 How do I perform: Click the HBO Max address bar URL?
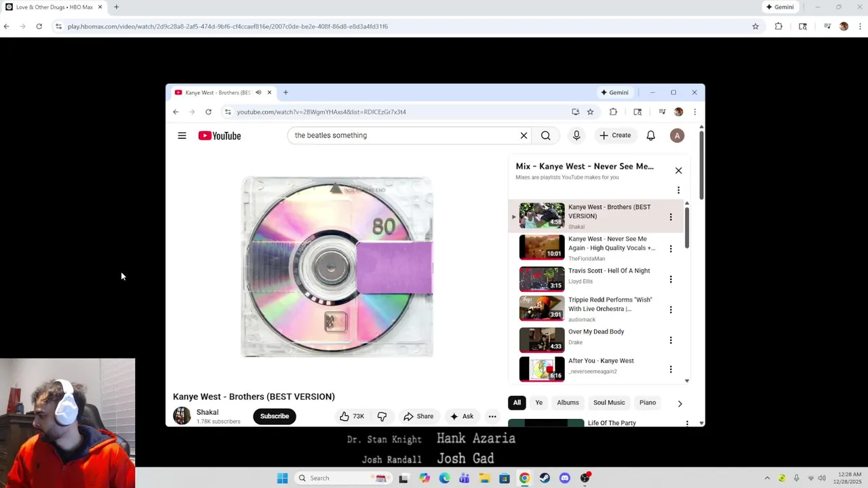coord(228,26)
